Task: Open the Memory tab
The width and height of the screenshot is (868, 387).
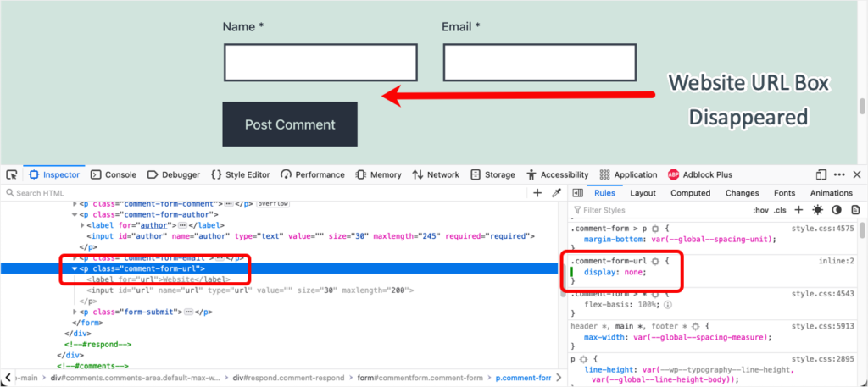Action: pyautogui.click(x=379, y=174)
